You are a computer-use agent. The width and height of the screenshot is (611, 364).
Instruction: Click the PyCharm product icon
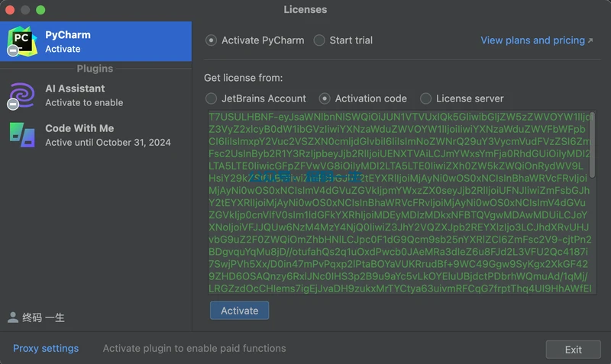23,41
